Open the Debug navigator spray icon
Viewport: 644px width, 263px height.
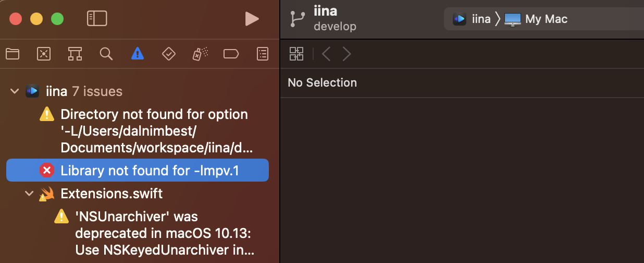200,53
